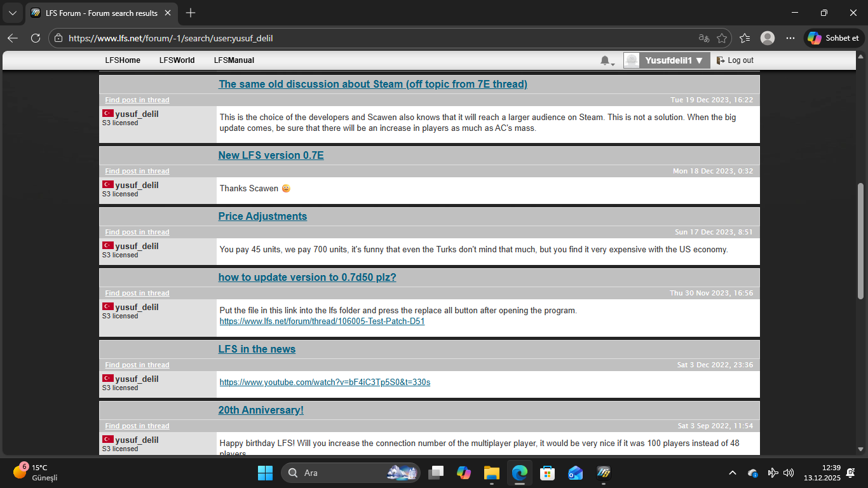Find post in thread for 0.7E post
868x488 pixels.
tap(137, 171)
